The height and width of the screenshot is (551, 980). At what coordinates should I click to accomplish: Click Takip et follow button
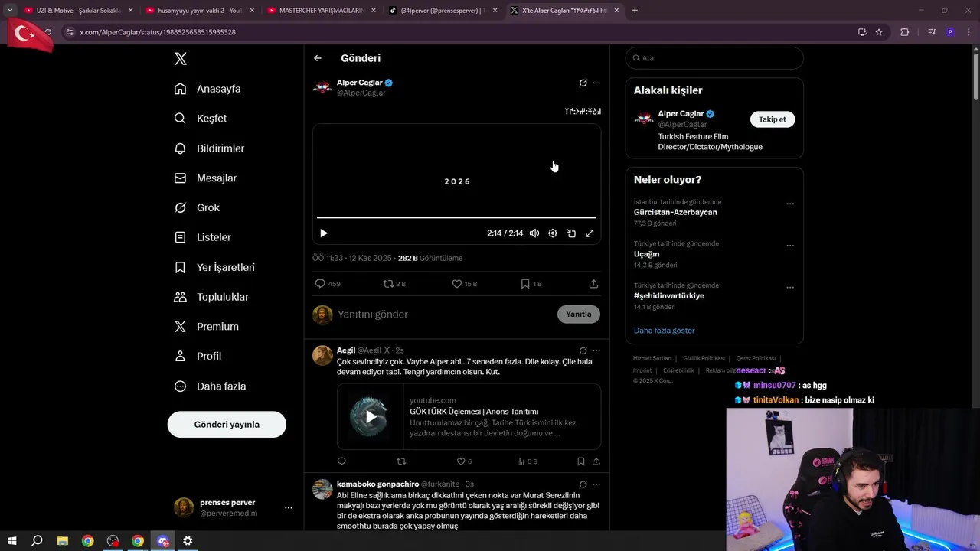point(773,119)
